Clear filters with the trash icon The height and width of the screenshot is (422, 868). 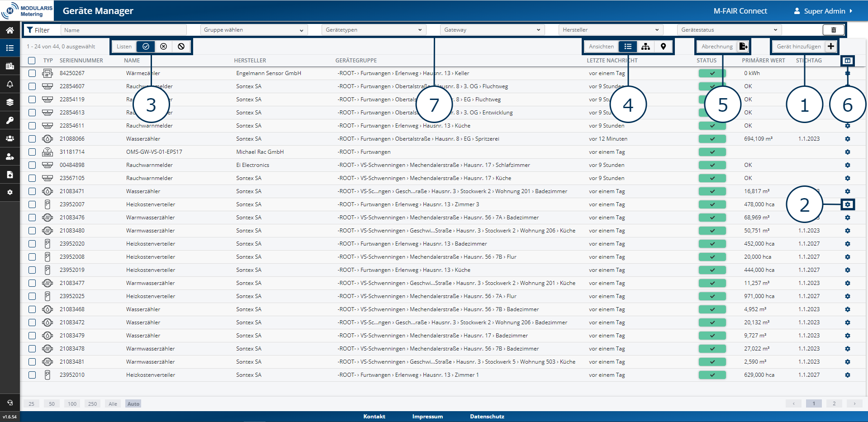click(833, 30)
